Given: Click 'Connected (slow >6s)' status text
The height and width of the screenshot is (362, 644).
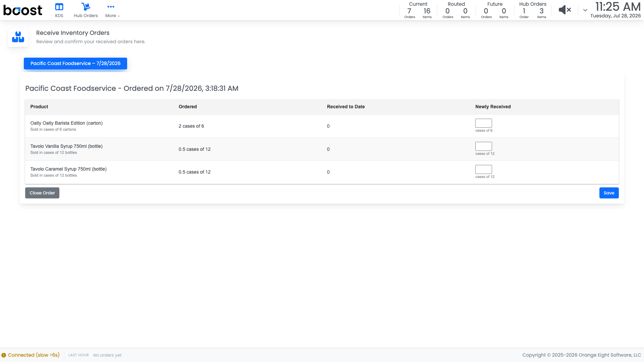Looking at the screenshot, I should [x=34, y=355].
